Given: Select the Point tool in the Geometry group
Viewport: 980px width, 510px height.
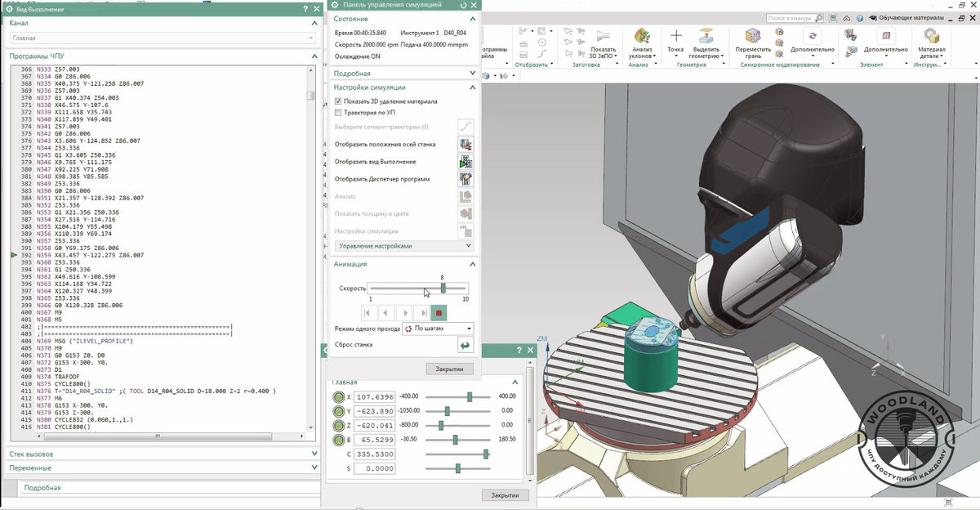Looking at the screenshot, I should click(x=675, y=37).
